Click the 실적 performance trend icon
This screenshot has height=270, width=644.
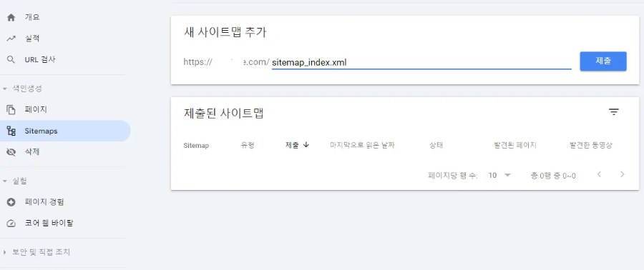(x=11, y=39)
